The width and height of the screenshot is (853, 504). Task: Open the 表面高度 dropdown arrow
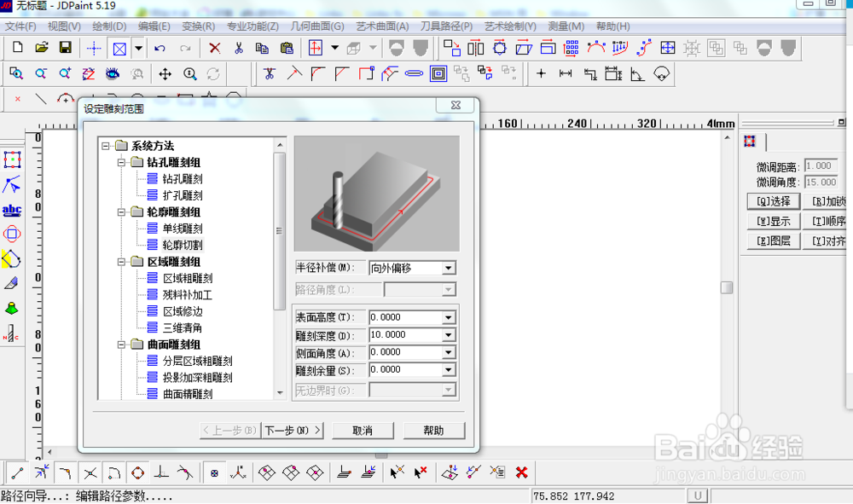pos(449,317)
